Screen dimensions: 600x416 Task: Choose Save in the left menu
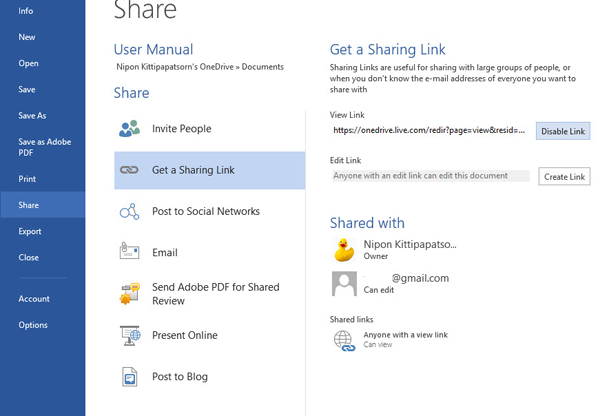pyautogui.click(x=27, y=90)
